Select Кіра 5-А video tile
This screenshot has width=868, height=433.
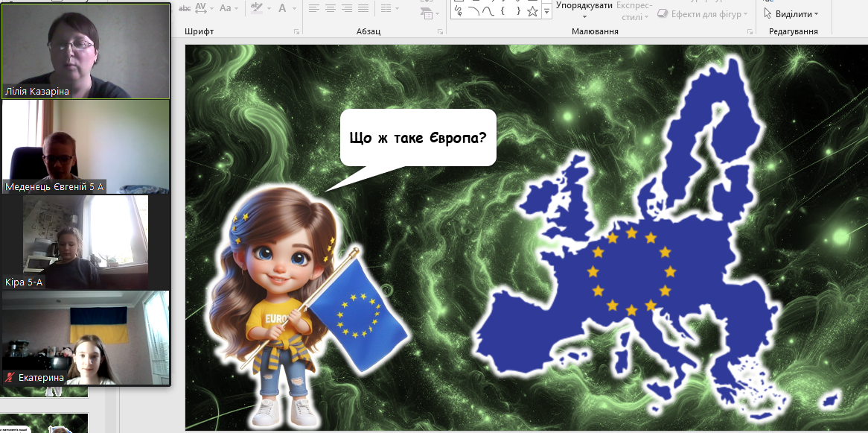point(86,241)
